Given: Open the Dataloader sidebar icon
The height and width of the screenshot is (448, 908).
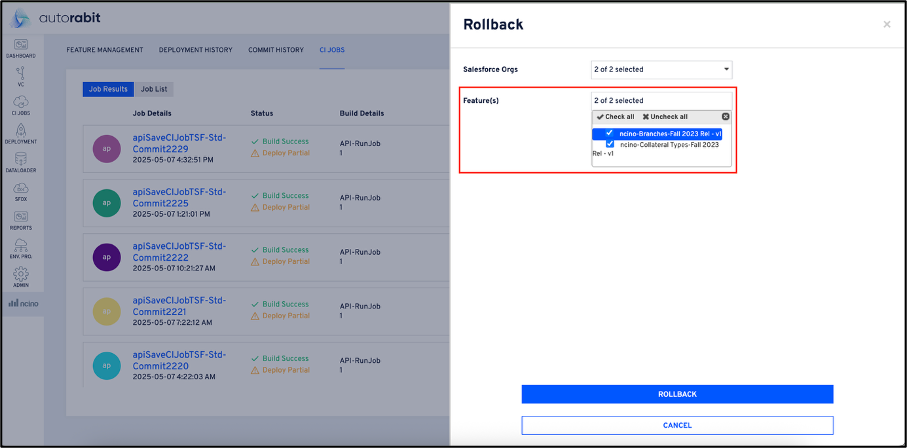Looking at the screenshot, I should [x=21, y=162].
